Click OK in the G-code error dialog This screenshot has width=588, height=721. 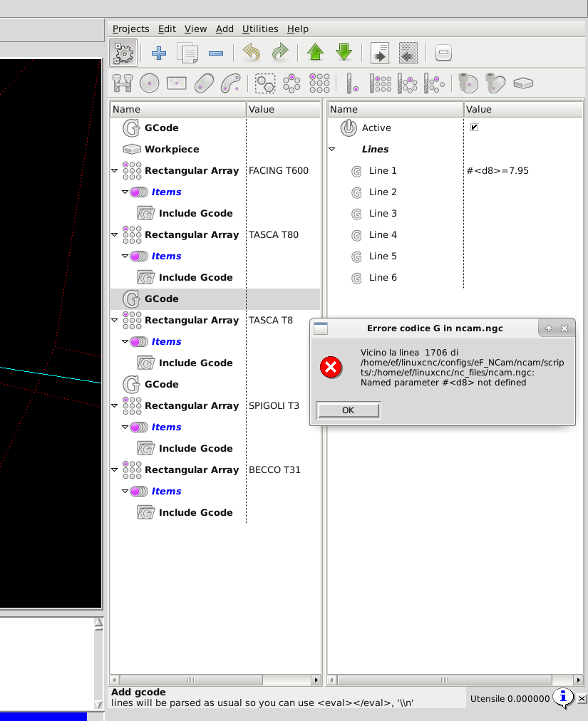(x=349, y=410)
